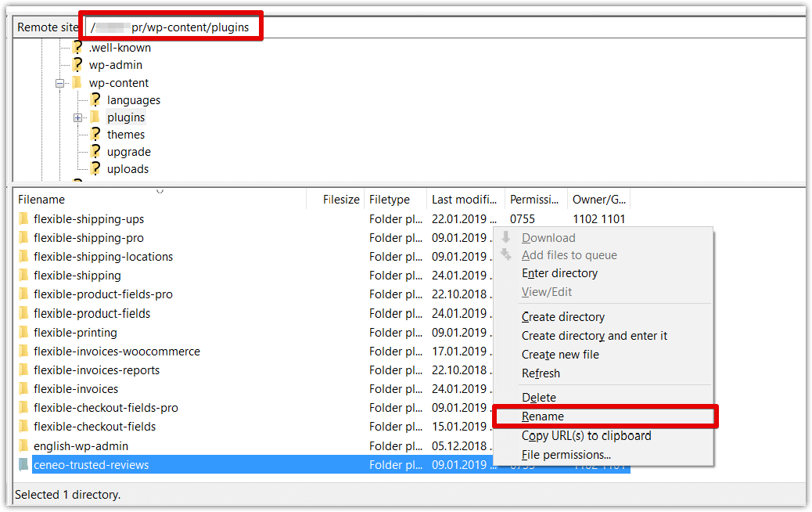This screenshot has height=512, width=812.
Task: Select the wp-admin tree item
Action: (x=116, y=65)
